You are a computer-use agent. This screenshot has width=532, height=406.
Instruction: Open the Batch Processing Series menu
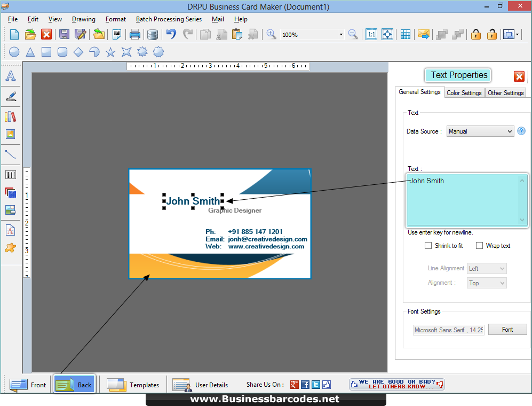tap(169, 19)
